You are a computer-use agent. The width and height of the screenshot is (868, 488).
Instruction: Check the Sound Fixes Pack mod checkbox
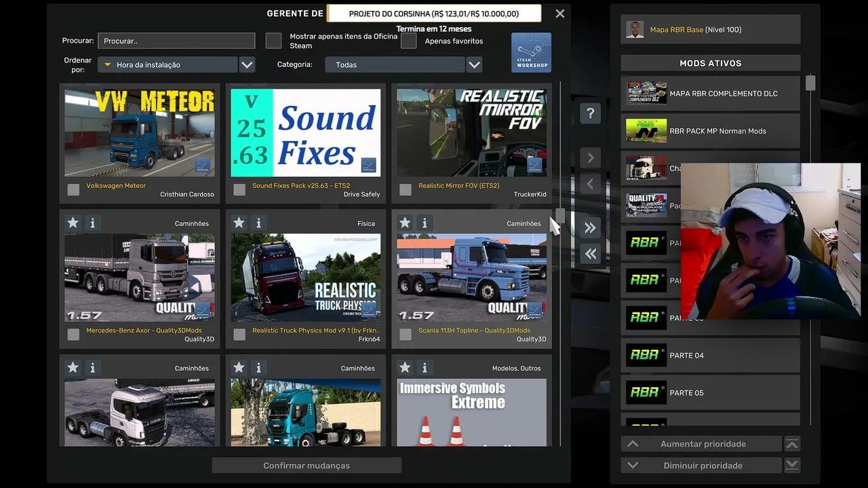point(239,190)
